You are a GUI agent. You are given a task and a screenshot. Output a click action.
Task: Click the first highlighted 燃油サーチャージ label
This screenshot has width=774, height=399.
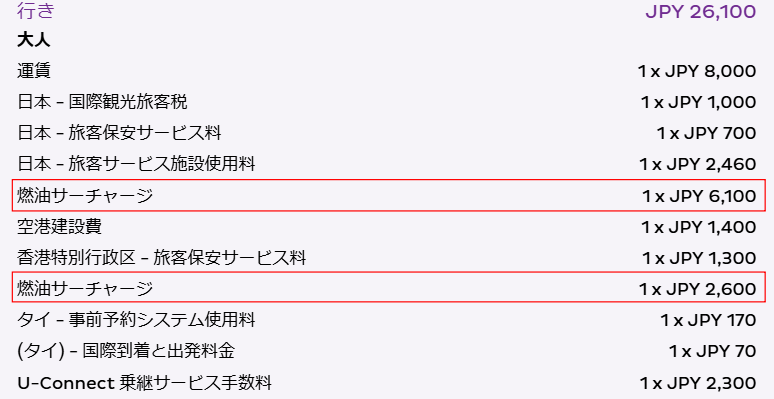pos(85,196)
